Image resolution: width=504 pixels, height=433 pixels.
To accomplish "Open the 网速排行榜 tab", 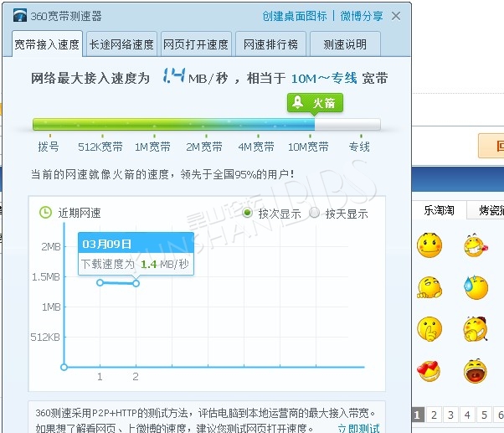I will coord(270,44).
